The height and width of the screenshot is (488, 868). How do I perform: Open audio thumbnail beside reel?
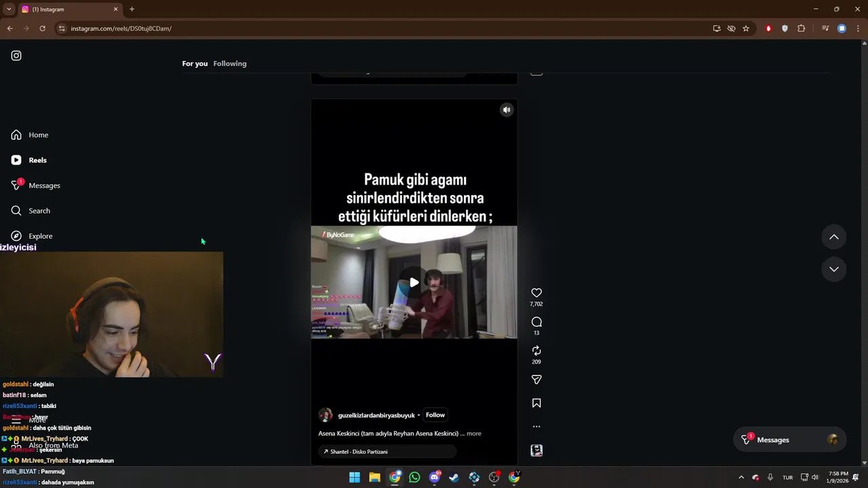(x=536, y=451)
